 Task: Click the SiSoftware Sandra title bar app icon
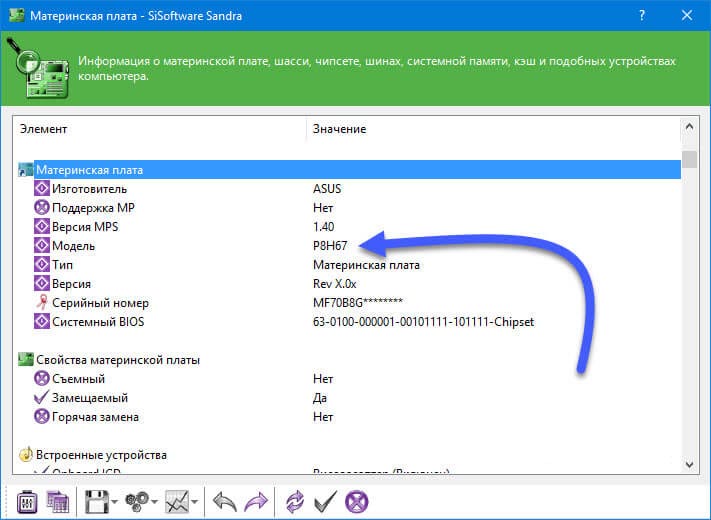click(16, 15)
